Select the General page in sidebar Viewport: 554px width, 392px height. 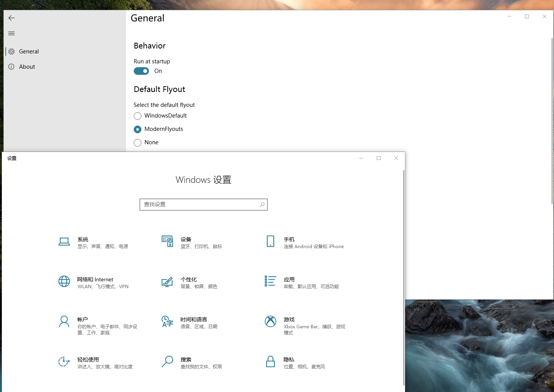click(x=28, y=51)
